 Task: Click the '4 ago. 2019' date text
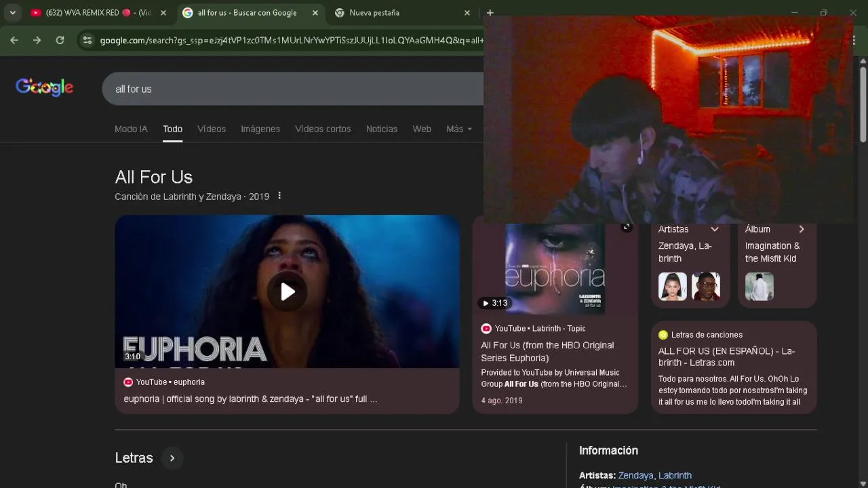pyautogui.click(x=502, y=401)
